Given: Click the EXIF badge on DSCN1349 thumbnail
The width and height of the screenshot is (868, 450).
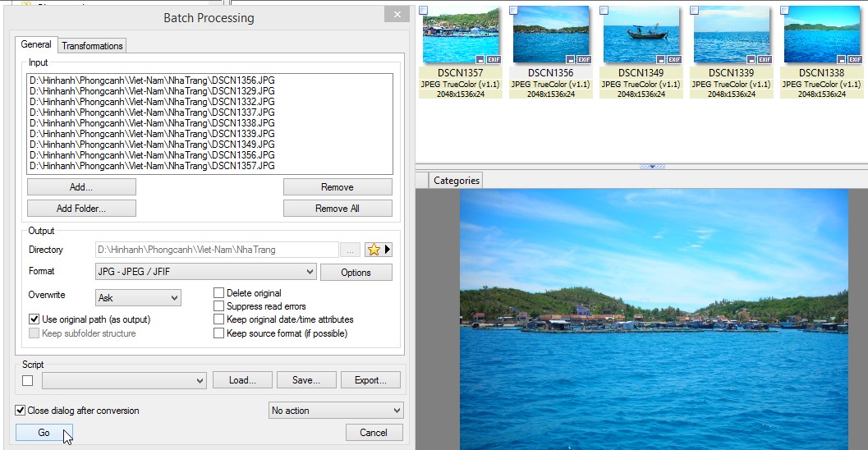Looking at the screenshot, I should click(x=674, y=60).
